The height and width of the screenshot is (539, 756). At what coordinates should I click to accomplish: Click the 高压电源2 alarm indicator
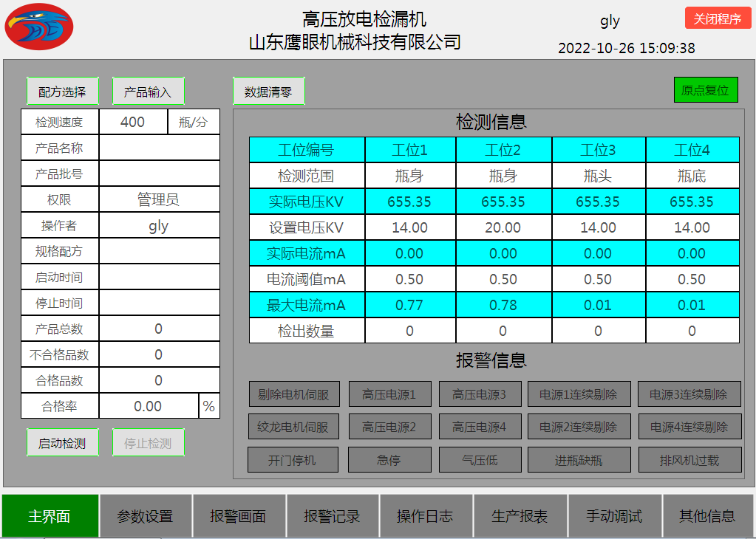pyautogui.click(x=389, y=426)
